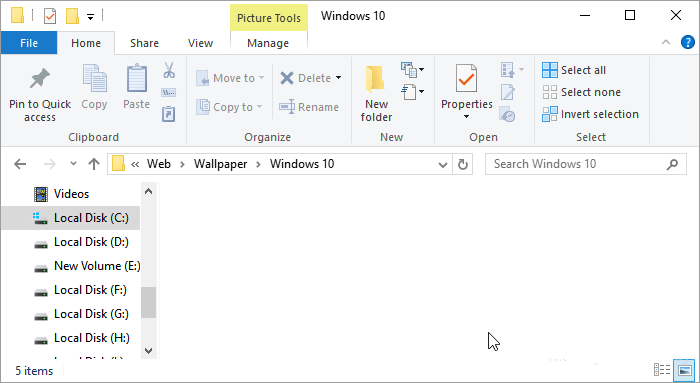This screenshot has height=383, width=700.
Task: Click the Properties icon in quick access toolbar
Action: [x=50, y=17]
